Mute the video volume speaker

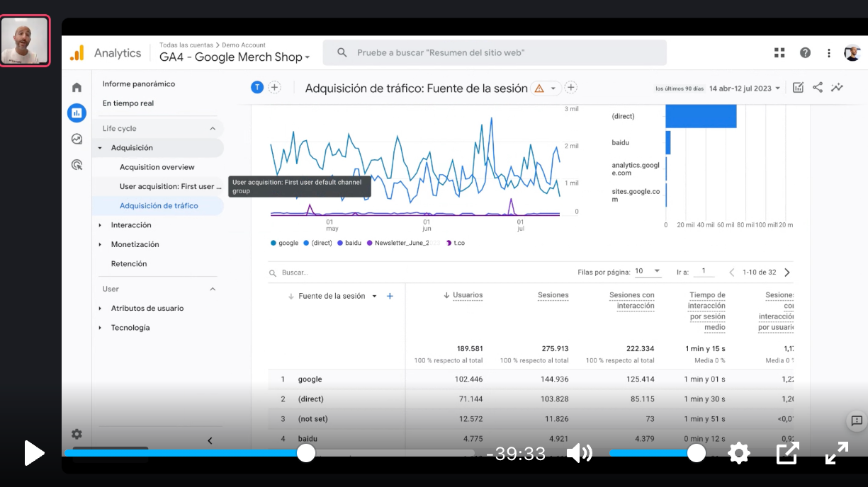pyautogui.click(x=579, y=453)
